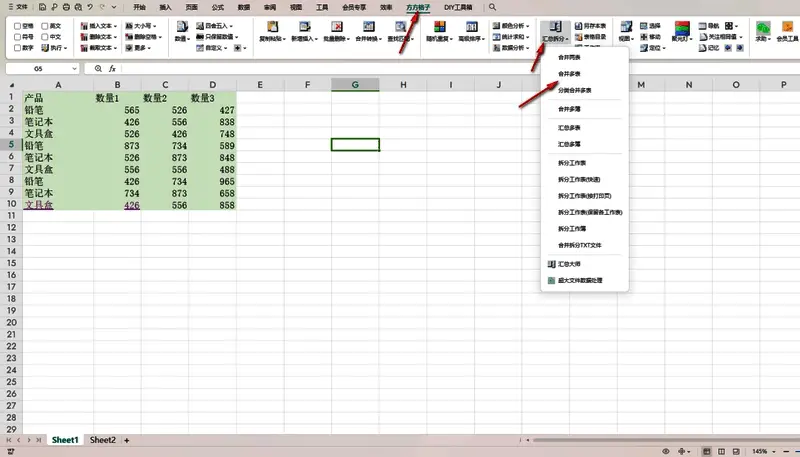Expand the Name Box dropdown arrow
The image size is (800, 457).
click(x=75, y=69)
